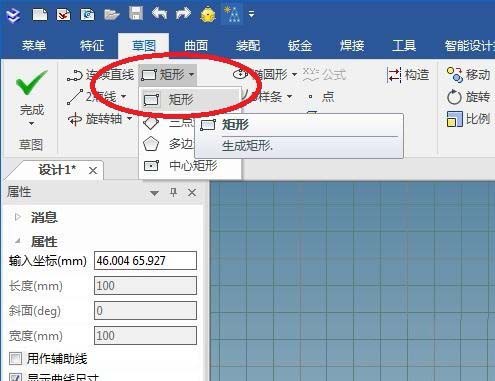Enable the 用作辅助线 checkbox

click(x=15, y=359)
